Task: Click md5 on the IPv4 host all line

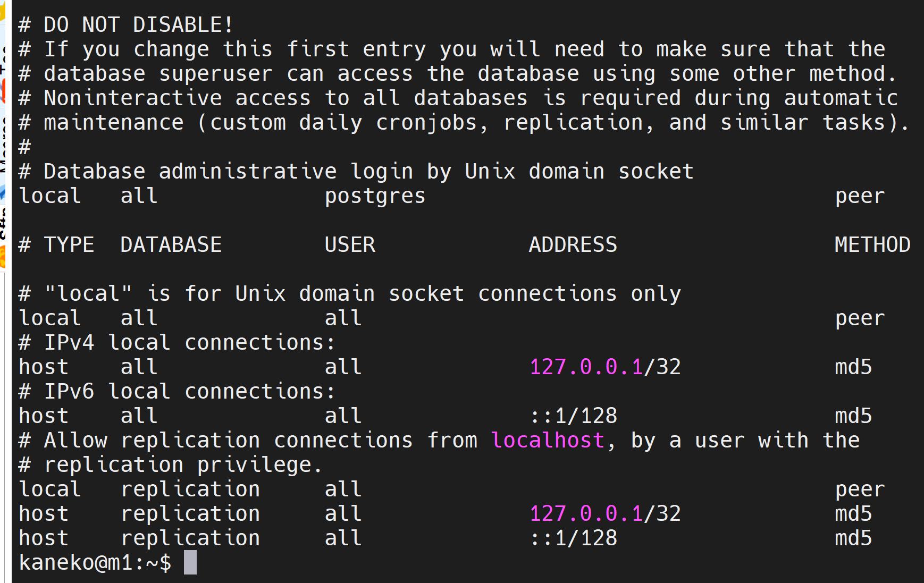Action: click(853, 367)
